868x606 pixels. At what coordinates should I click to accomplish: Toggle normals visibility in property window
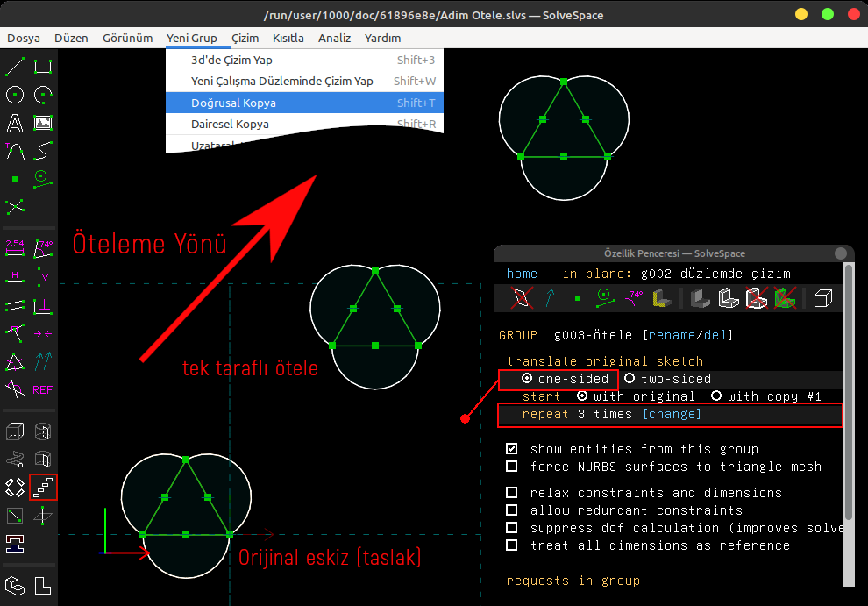point(550,298)
